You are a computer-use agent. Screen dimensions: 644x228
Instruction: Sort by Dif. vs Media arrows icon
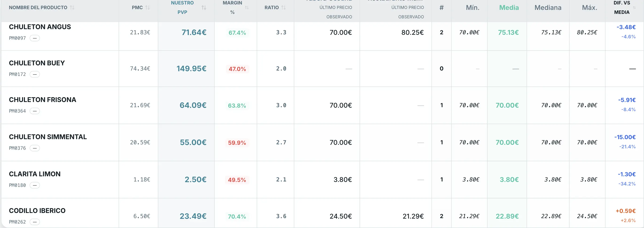tap(634, 8)
